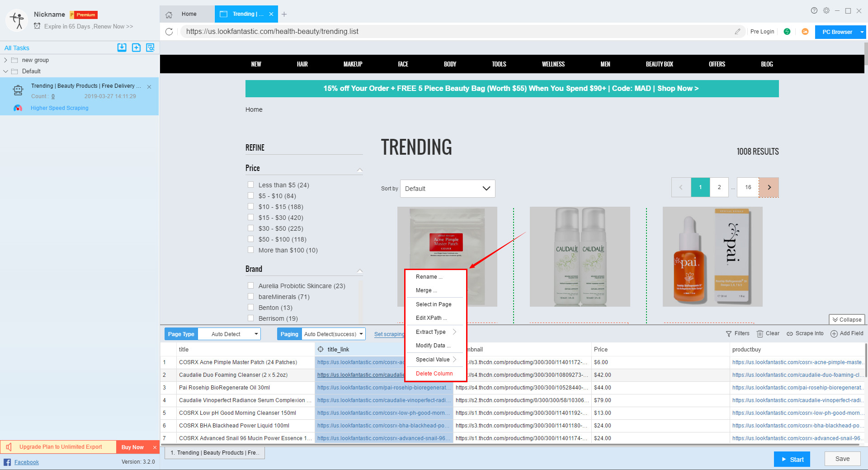Open the Page Type Auto Detect dropdown
Image resolution: width=868 pixels, height=470 pixels.
click(x=230, y=334)
